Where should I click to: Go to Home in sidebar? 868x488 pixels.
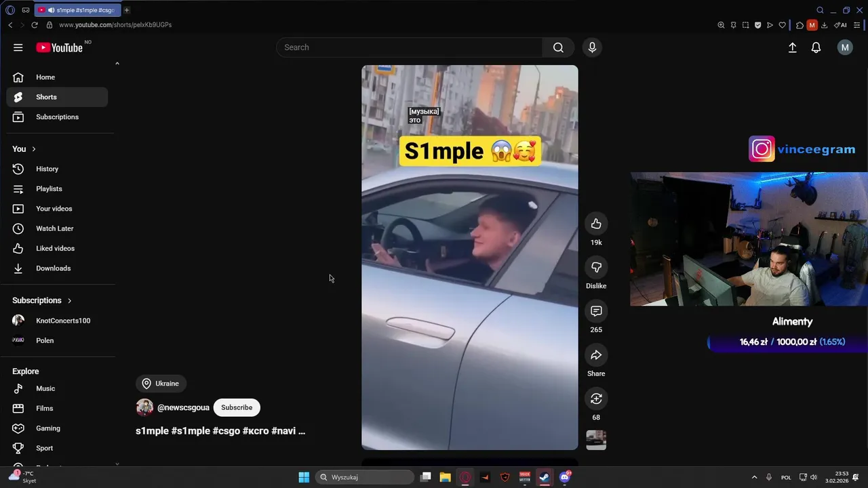point(57,77)
